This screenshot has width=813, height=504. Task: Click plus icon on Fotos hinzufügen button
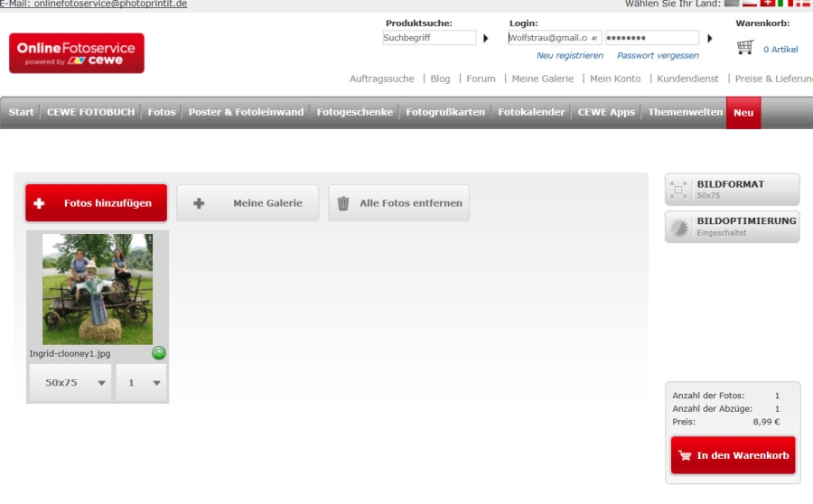[x=39, y=203]
